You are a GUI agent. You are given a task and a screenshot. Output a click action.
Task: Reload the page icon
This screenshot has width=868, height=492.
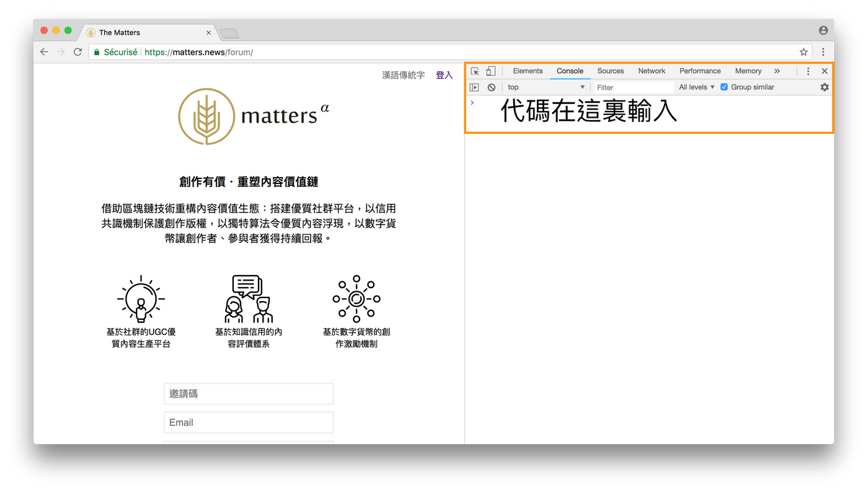(x=77, y=52)
